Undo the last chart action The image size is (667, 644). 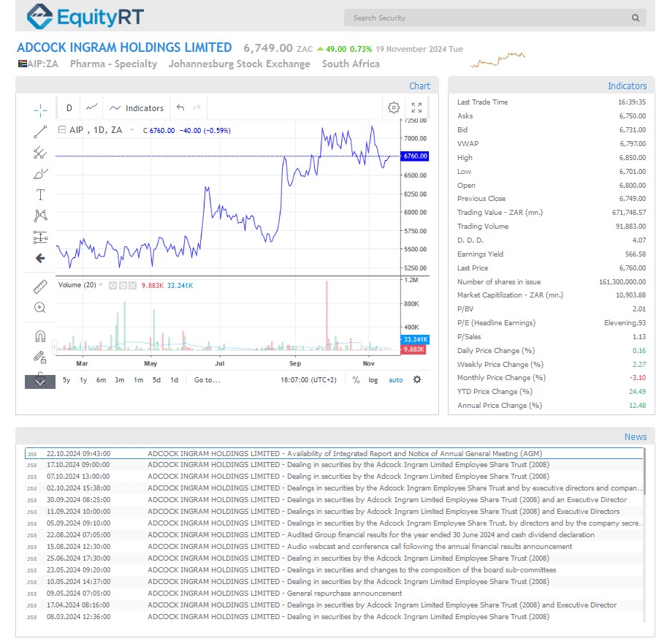(x=180, y=107)
